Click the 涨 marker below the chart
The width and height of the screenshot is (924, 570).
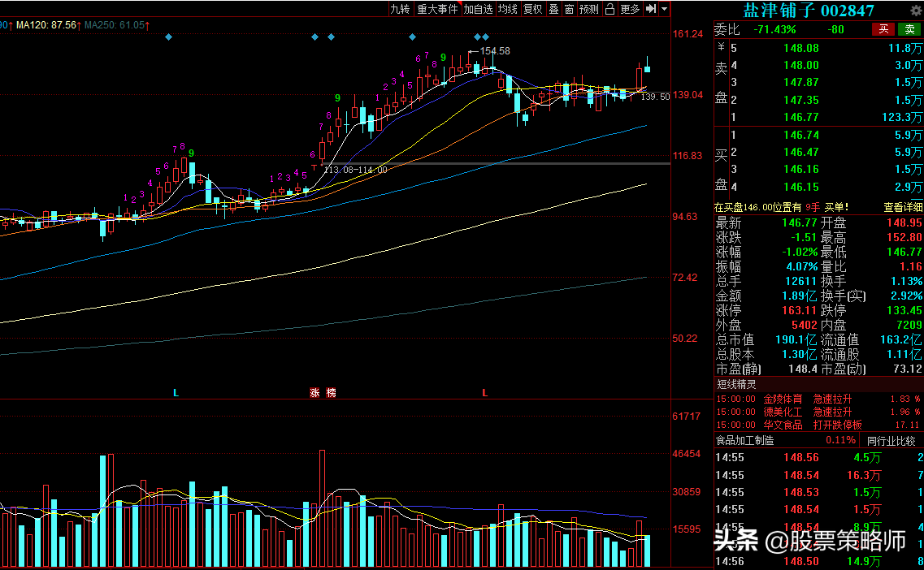315,393
